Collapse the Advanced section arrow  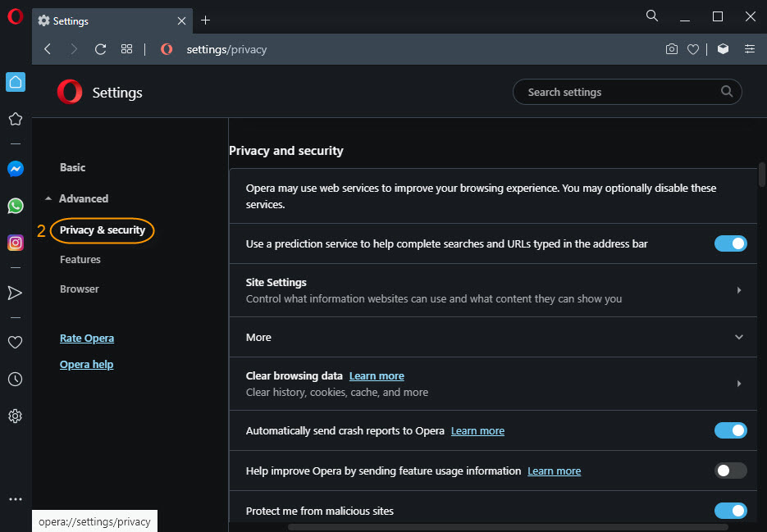click(x=48, y=198)
